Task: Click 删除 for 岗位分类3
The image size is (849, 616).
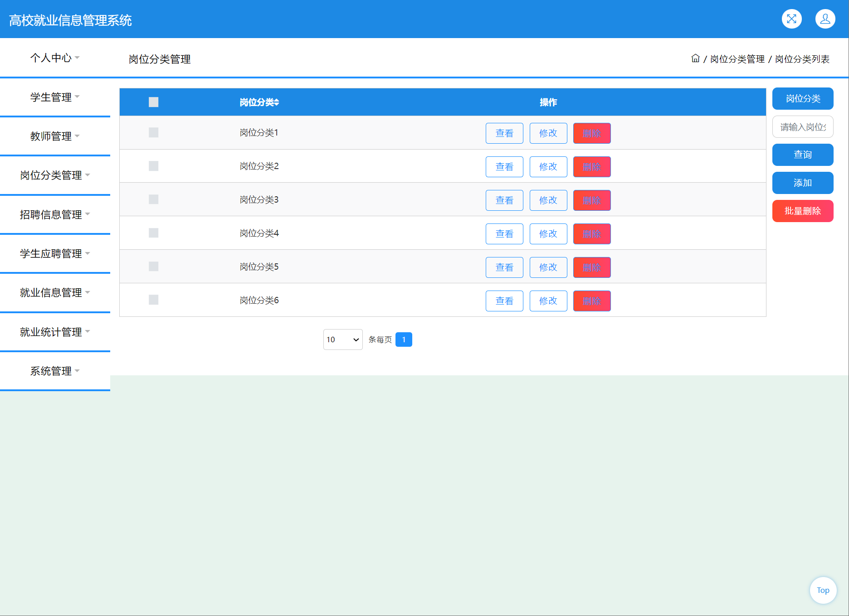Action: [592, 200]
